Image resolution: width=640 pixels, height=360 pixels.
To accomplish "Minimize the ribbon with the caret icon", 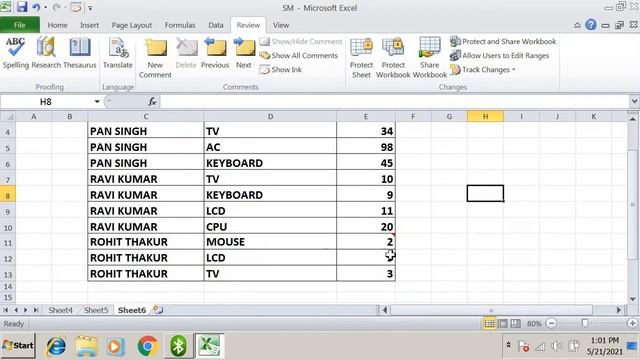I will 577,25.
